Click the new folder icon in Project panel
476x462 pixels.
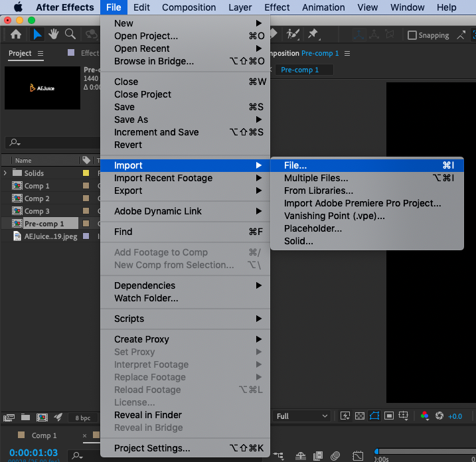pyautogui.click(x=25, y=418)
